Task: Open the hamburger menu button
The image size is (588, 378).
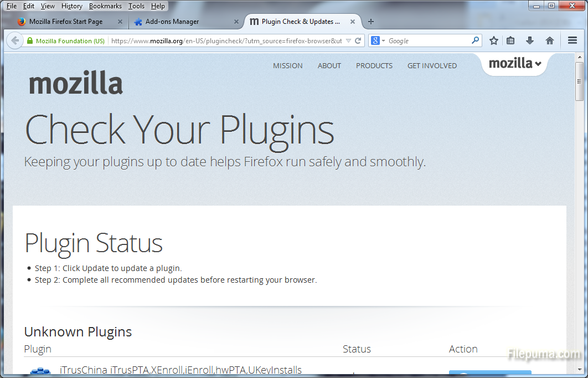Action: (x=572, y=40)
